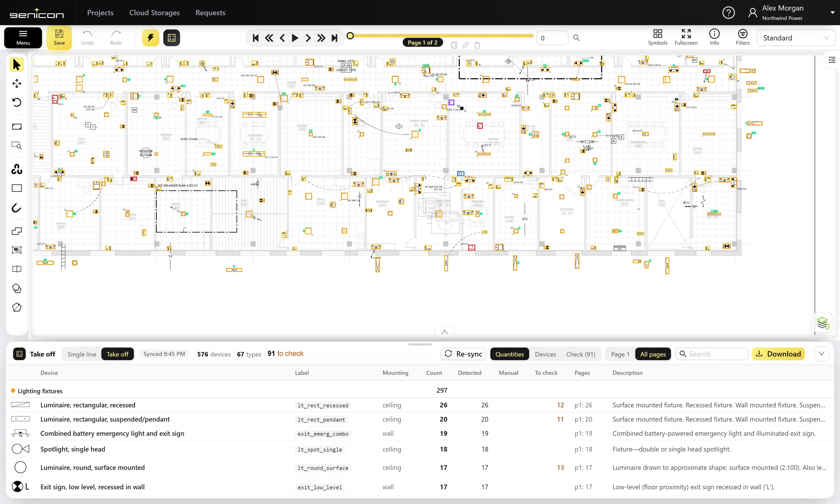Click the take off Search field
The height and width of the screenshot is (504, 840).
(712, 354)
